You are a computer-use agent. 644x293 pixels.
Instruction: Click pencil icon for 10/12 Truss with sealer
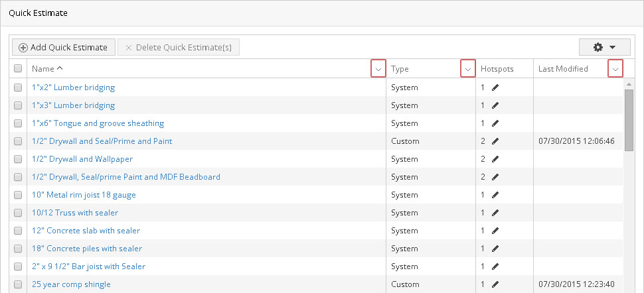(495, 213)
